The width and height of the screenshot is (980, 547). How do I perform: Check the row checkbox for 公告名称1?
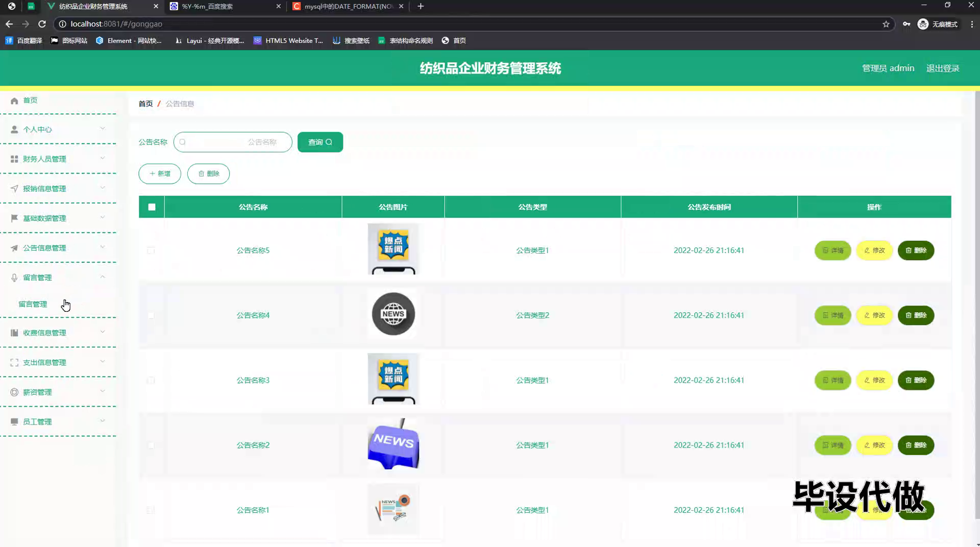151,510
